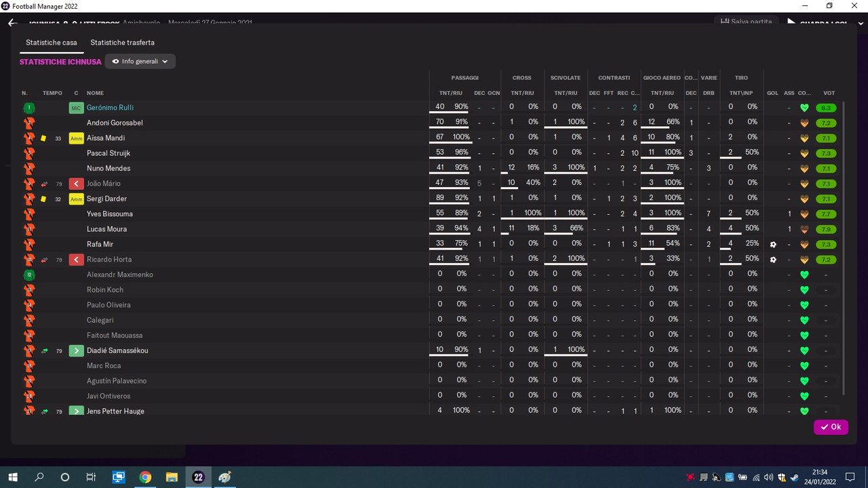Open File Explorer from the taskbar

[172, 477]
